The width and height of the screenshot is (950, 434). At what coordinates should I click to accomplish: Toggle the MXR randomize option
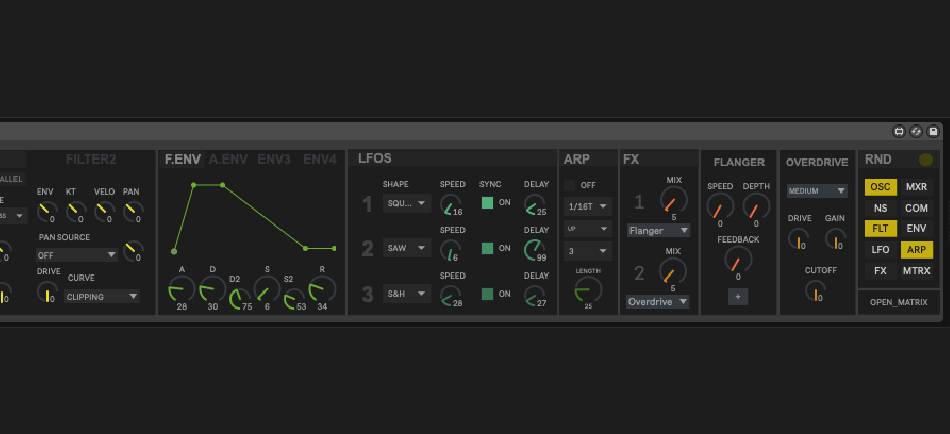pos(917,187)
